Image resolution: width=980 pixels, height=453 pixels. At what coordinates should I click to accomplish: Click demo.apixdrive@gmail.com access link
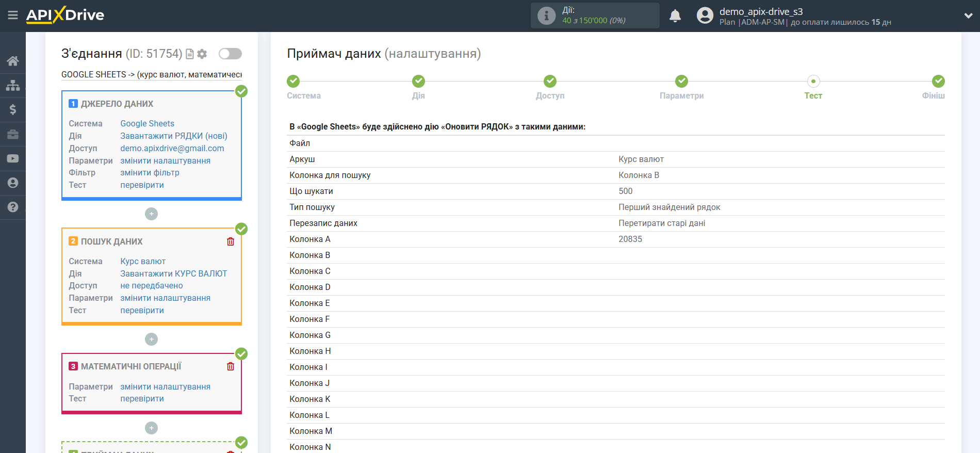coord(172,148)
